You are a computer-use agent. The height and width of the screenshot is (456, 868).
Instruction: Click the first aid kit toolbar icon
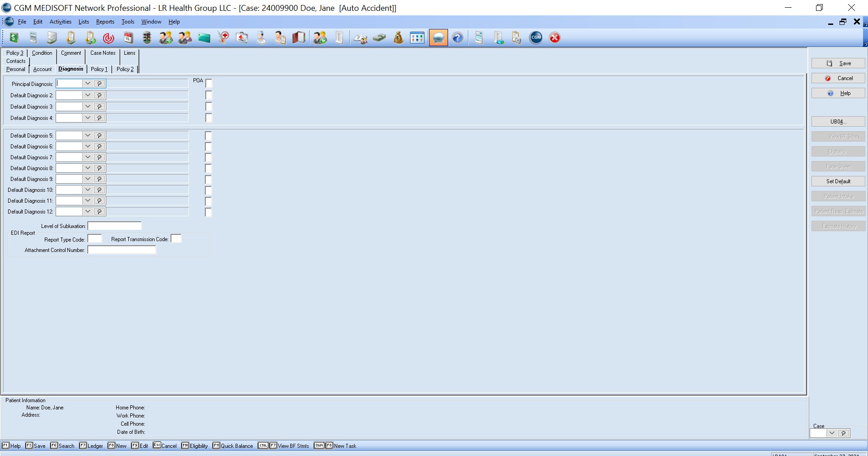coord(242,38)
